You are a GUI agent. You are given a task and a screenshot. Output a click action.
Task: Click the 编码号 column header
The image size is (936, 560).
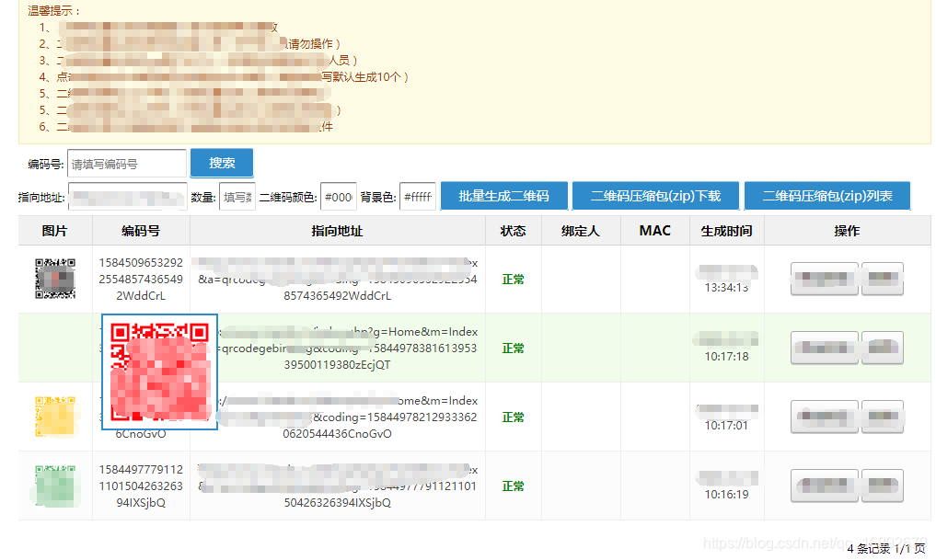pyautogui.click(x=141, y=231)
